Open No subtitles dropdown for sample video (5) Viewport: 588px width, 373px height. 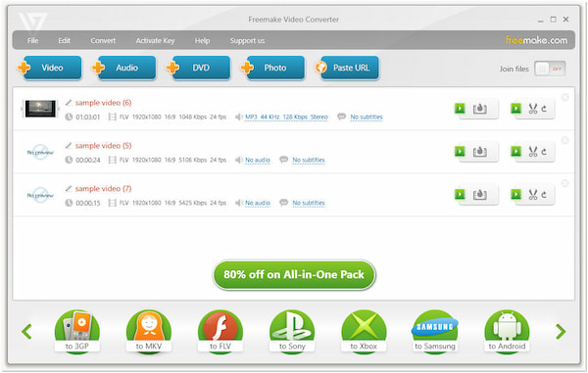(309, 160)
